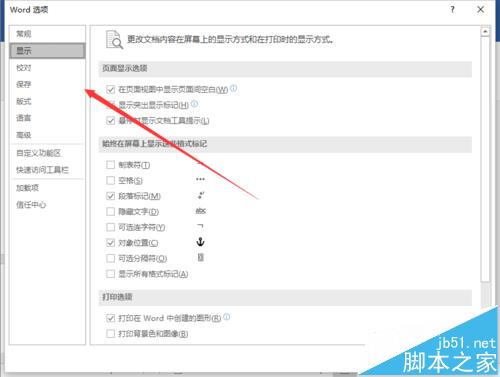Toggle 悬停时显示文档工具提示 checkbox
This screenshot has height=377, width=500.
point(110,121)
